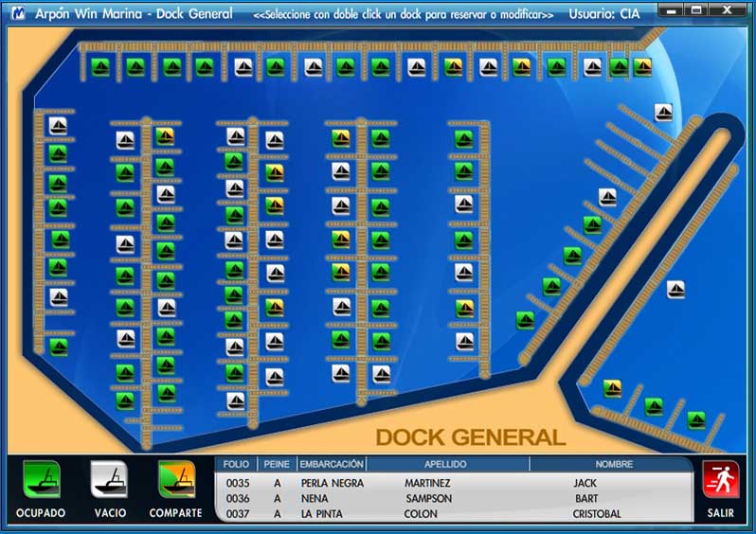Viewport: 756px width, 534px height.
Task: Select the bottom-right vacant slip on the fourth pier
Action: click(x=382, y=374)
